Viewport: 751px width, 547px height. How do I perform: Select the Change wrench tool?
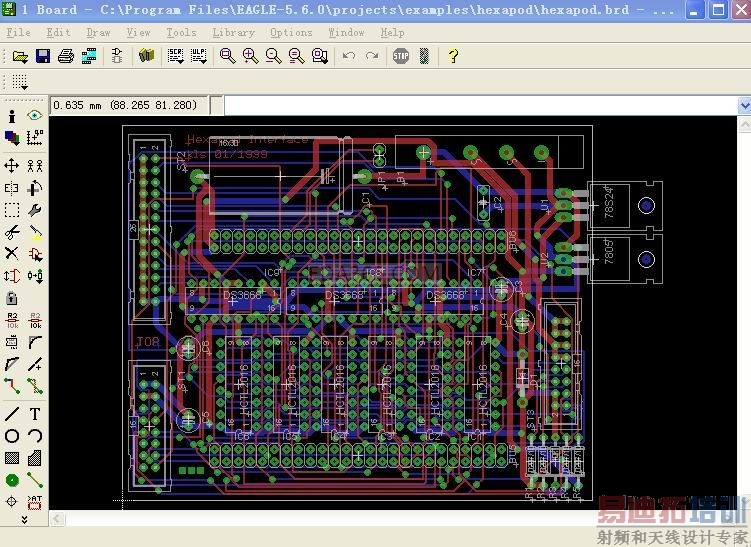[x=34, y=210]
